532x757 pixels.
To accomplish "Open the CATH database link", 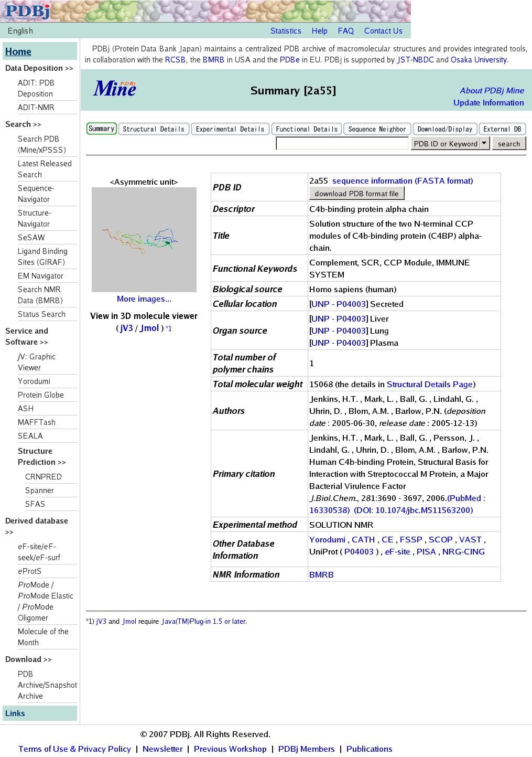I will [363, 539].
